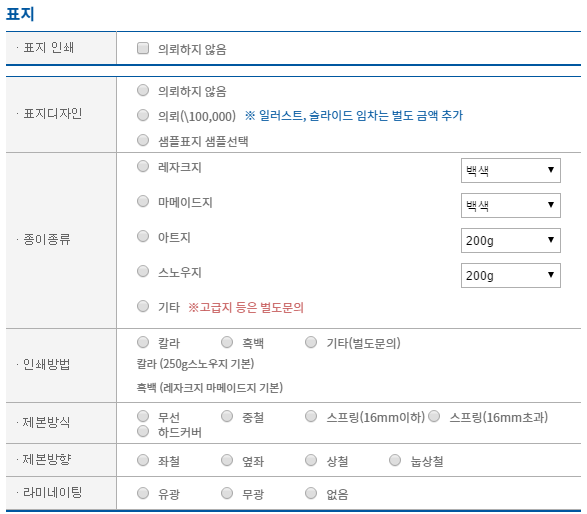Select 레자크지 paper type
This screenshot has height=514, width=587.
tap(143, 166)
